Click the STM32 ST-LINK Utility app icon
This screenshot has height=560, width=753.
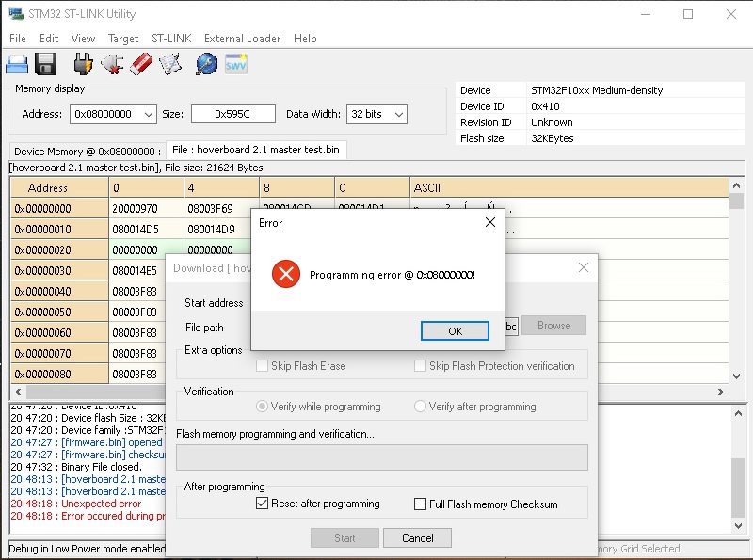point(16,13)
